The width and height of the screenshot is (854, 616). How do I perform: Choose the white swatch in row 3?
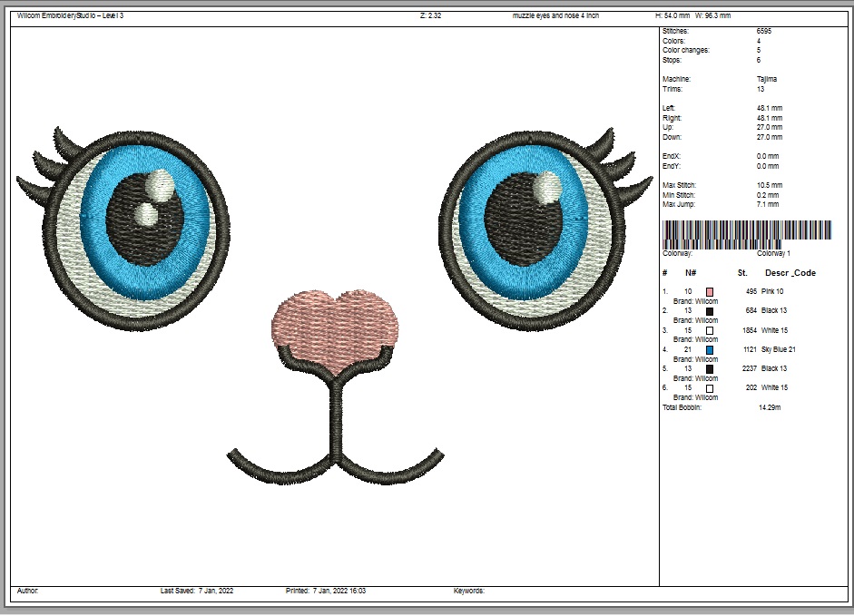click(x=710, y=330)
